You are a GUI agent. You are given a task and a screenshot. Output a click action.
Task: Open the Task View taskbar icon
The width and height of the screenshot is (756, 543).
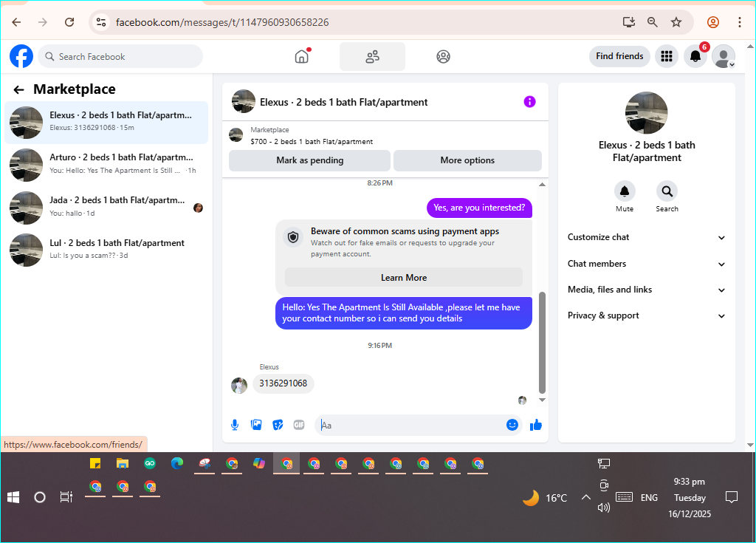66,497
